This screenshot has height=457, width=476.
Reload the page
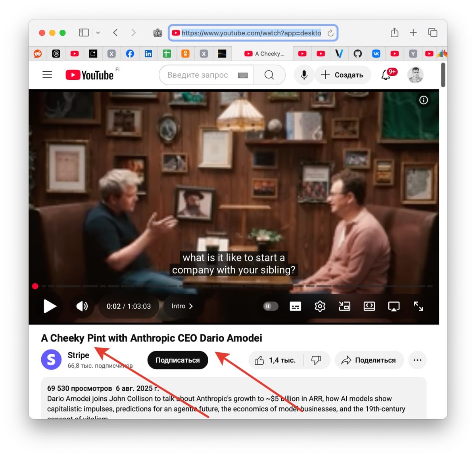[330, 33]
